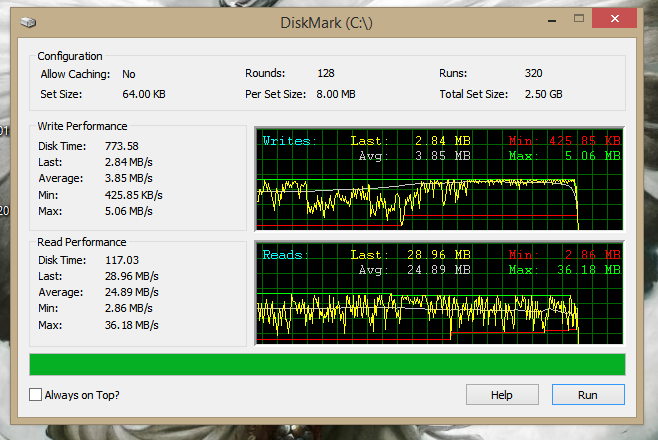
Task: Click the DiskMark (C:\) title text
Action: [326, 22]
